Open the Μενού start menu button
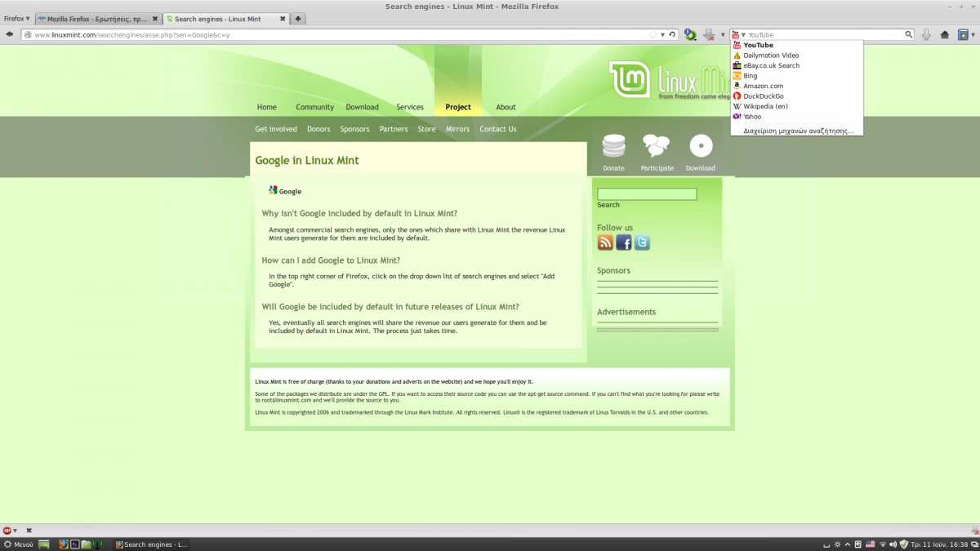Image resolution: width=980 pixels, height=551 pixels. click(17, 544)
